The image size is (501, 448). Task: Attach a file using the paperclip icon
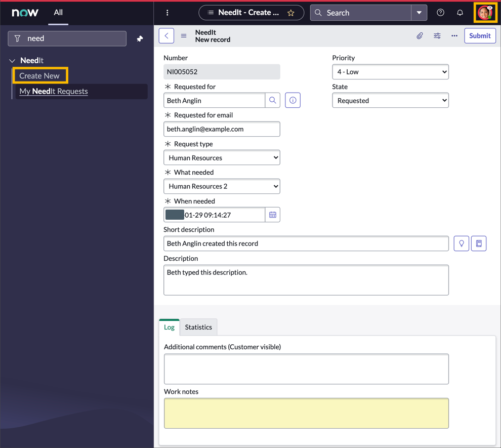pos(420,35)
